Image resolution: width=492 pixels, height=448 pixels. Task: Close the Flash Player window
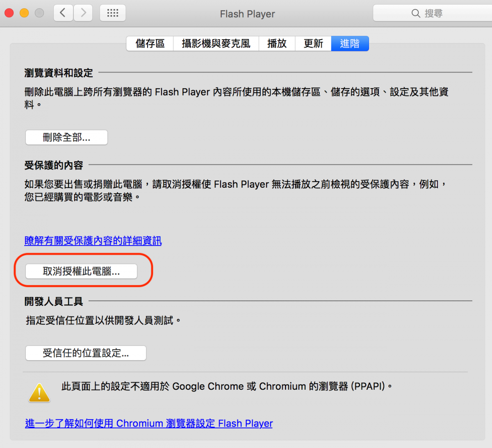click(9, 13)
